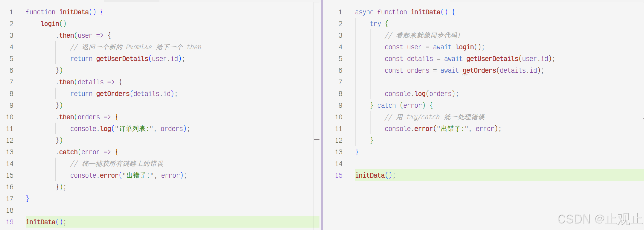This screenshot has height=230, width=644.
Task: Click line number 1 in left gutter
Action: pyautogui.click(x=11, y=12)
